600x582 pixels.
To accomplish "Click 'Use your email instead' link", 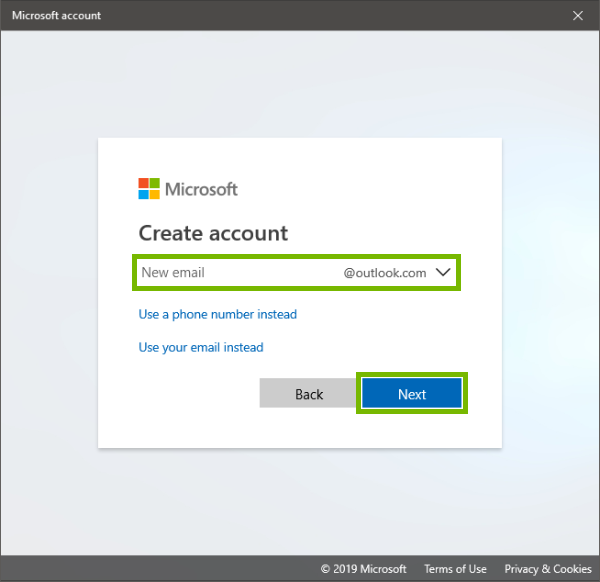I will (201, 347).
